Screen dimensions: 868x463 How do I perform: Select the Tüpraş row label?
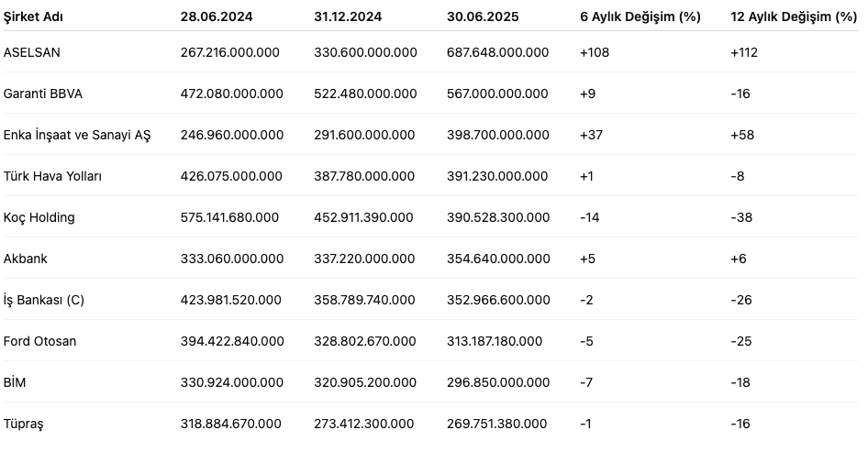click(24, 424)
